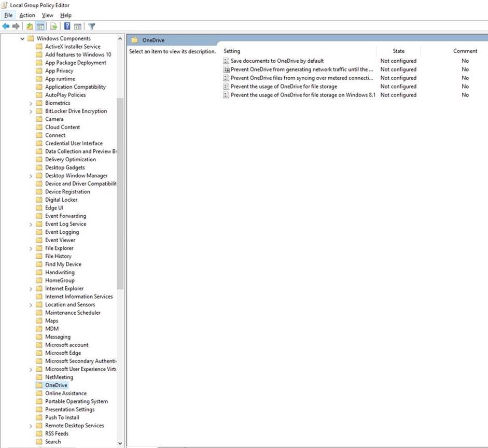Open Help via the toolbar question-mark icon
488x448 pixels.
(67, 26)
